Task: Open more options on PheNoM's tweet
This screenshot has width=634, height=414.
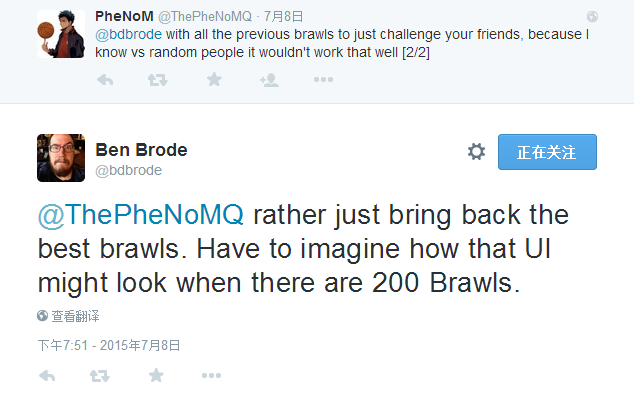Action: (323, 80)
